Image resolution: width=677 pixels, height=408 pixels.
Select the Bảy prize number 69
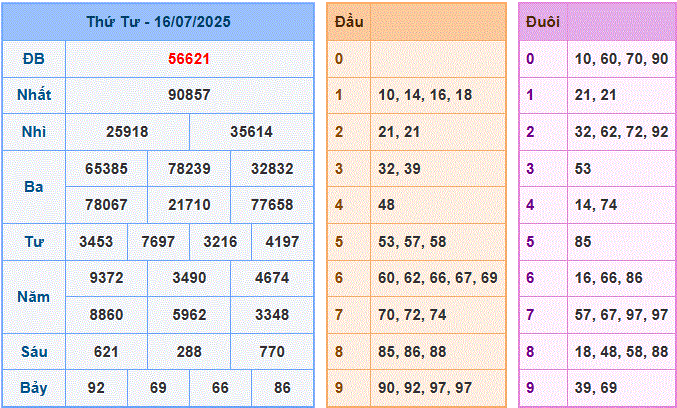(x=158, y=388)
